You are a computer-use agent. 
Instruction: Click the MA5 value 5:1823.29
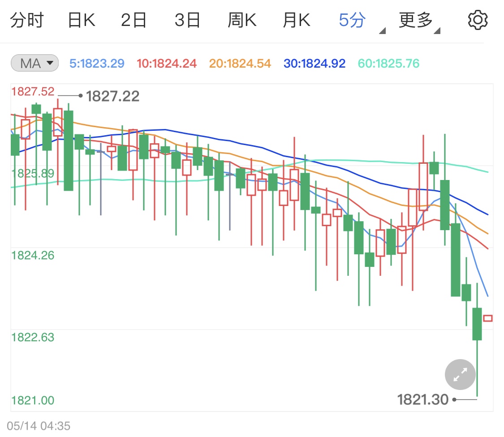97,63
